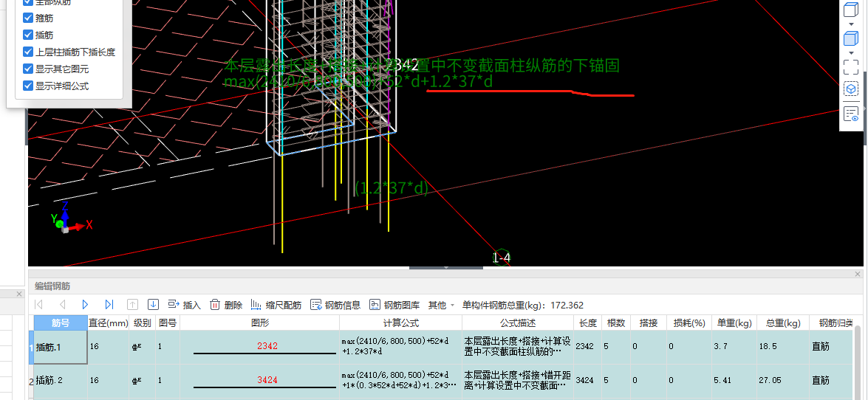Open 缩尺配筋 tool
The image size is (868, 400).
(x=276, y=305)
